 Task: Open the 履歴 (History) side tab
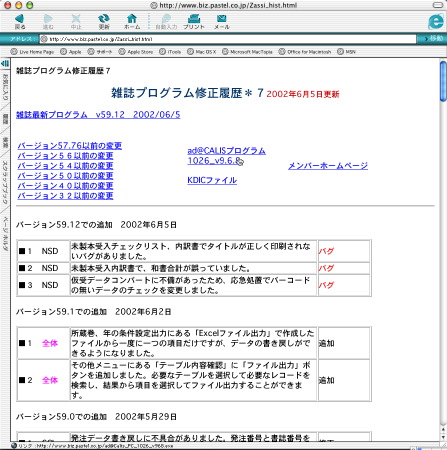tap(5, 119)
